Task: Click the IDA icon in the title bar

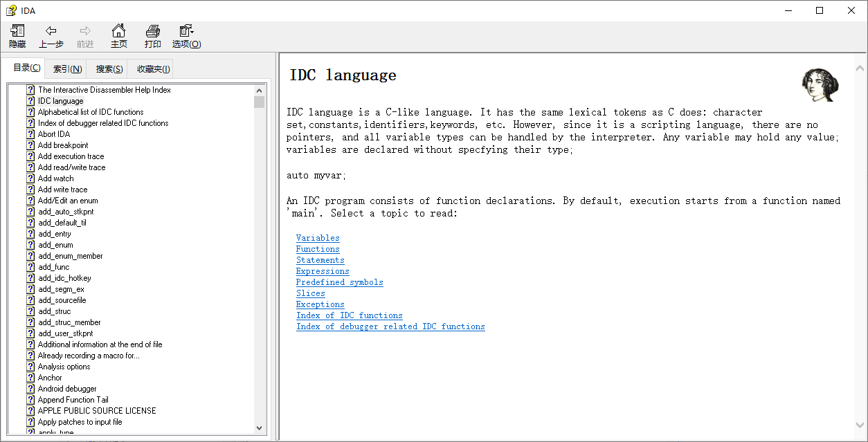Action: tap(10, 10)
